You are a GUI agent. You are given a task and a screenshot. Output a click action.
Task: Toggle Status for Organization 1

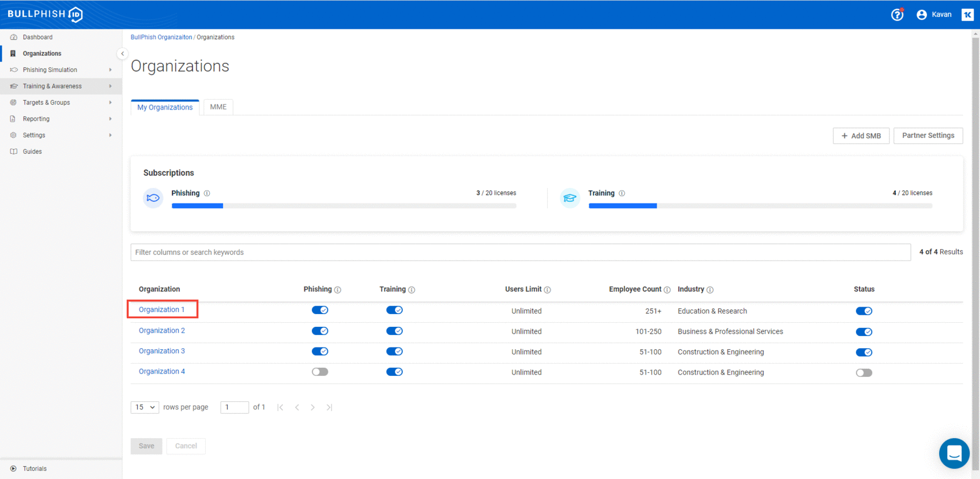(x=864, y=311)
